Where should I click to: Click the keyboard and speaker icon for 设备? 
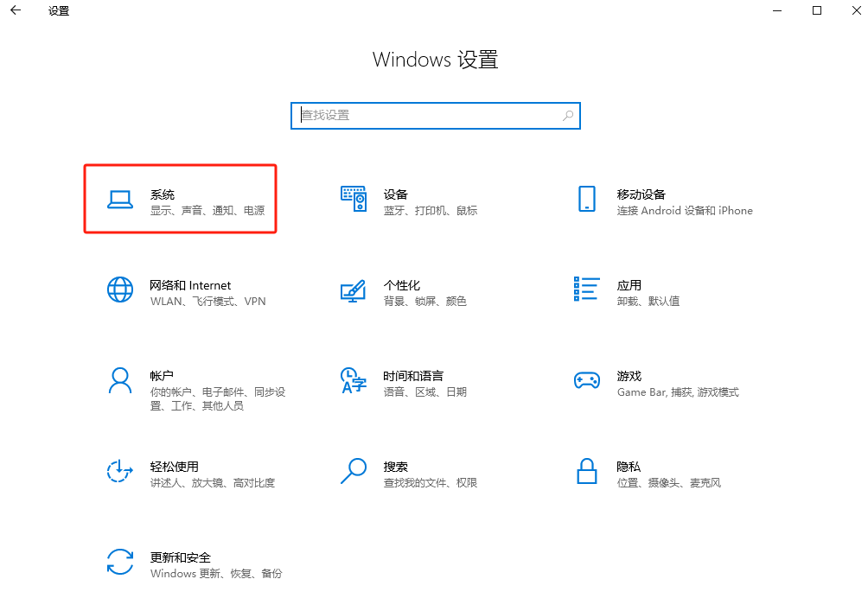point(354,199)
